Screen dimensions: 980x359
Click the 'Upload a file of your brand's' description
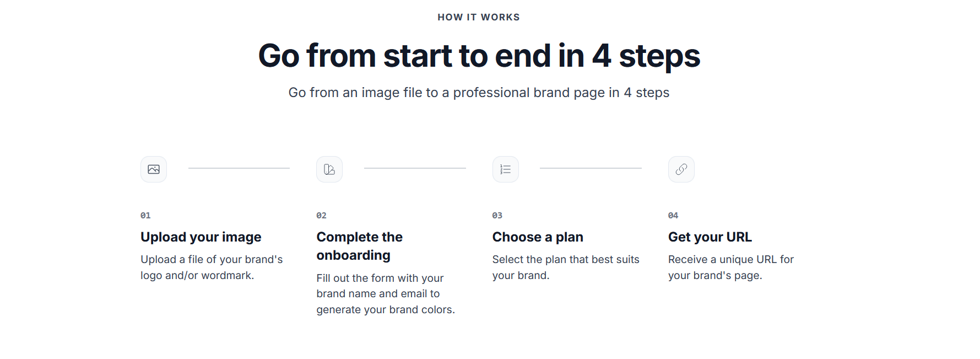tap(212, 267)
